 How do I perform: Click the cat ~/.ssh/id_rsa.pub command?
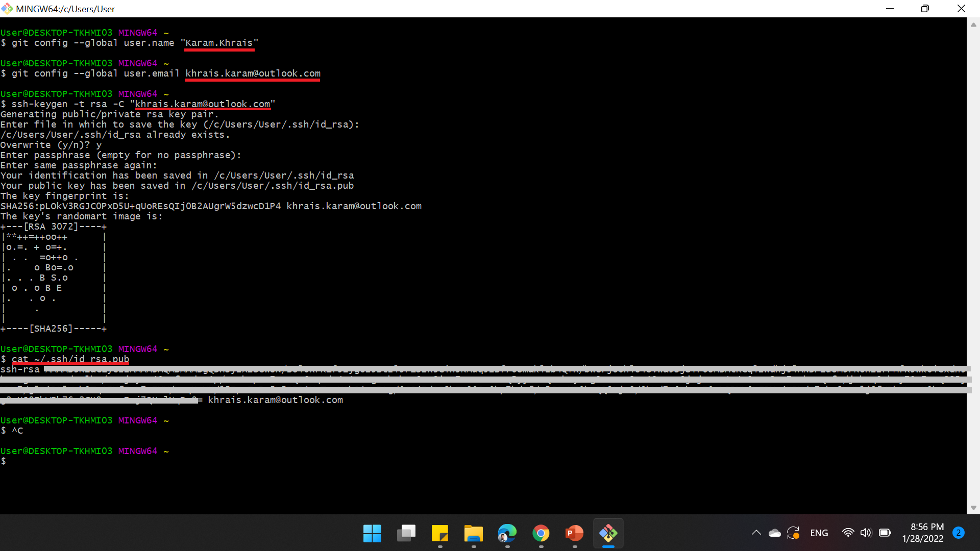[70, 359]
